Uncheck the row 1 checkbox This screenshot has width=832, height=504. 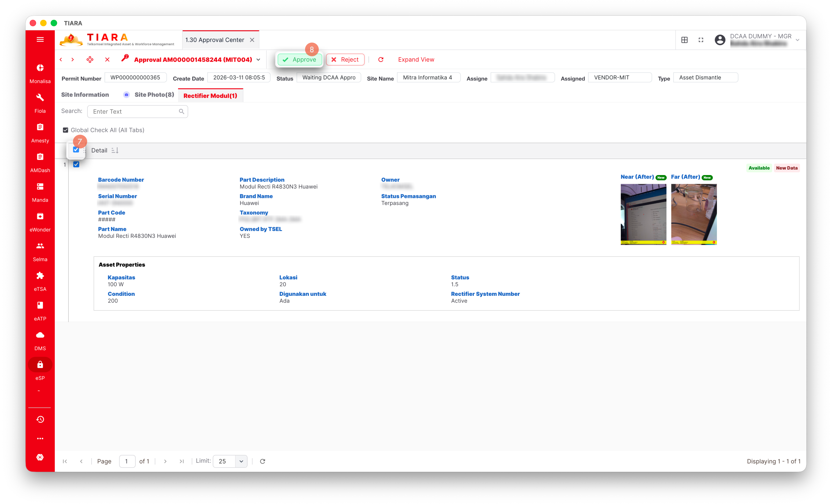tap(76, 164)
